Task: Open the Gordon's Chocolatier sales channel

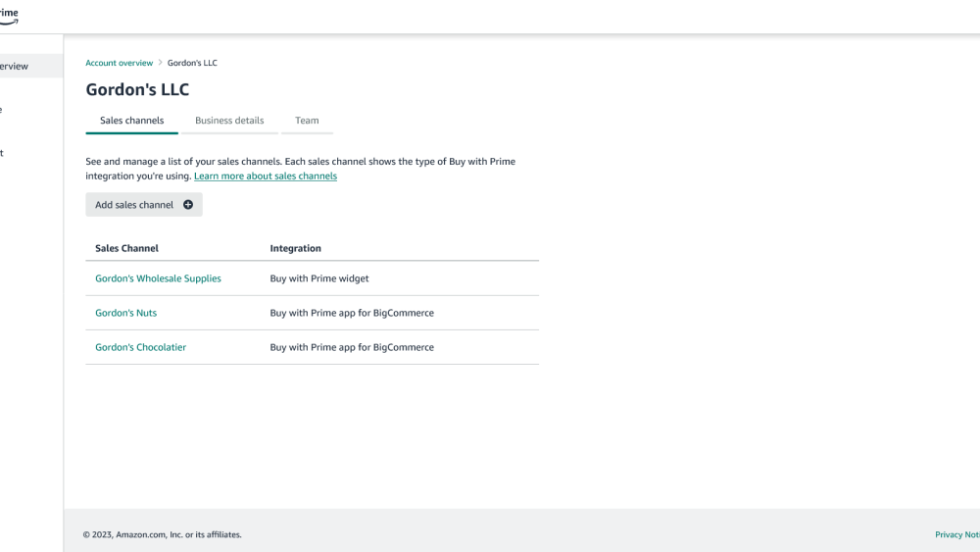Action: point(140,347)
